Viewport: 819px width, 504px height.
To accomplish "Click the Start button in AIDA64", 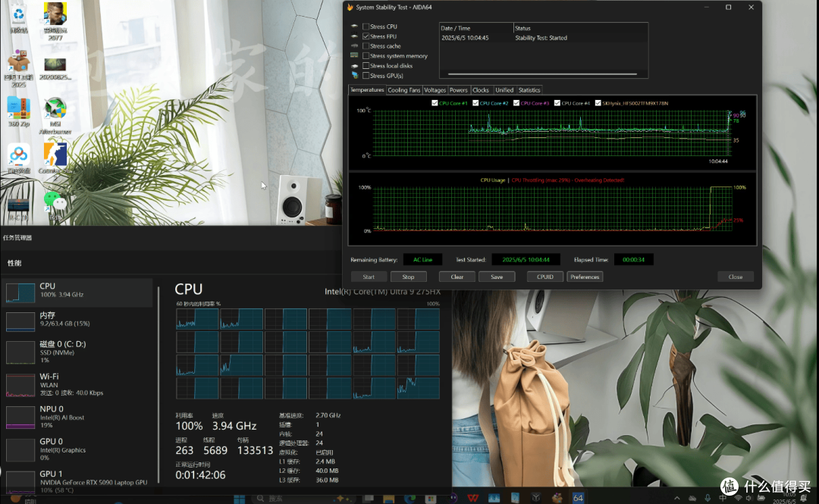I will point(369,277).
